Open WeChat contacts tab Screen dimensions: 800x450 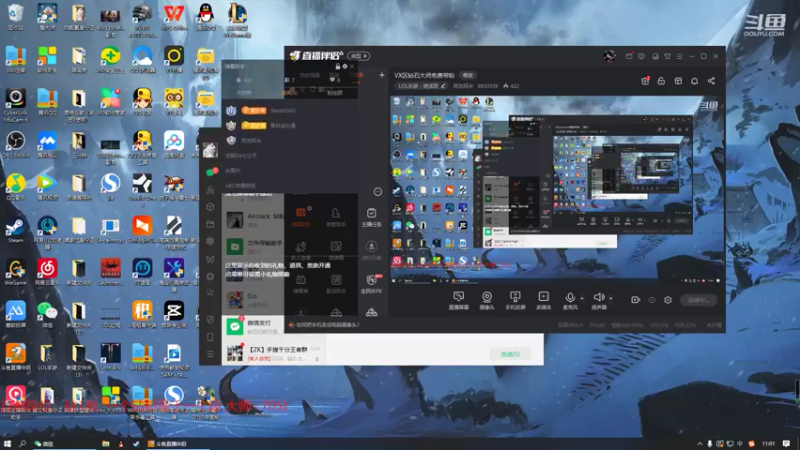point(210,190)
